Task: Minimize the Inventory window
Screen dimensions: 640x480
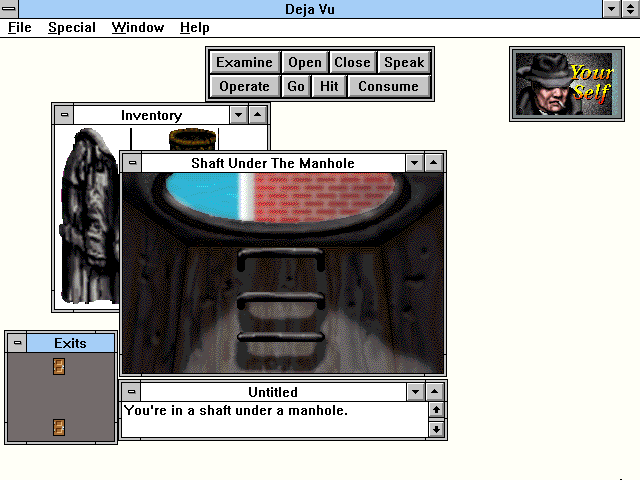Action: (239, 115)
